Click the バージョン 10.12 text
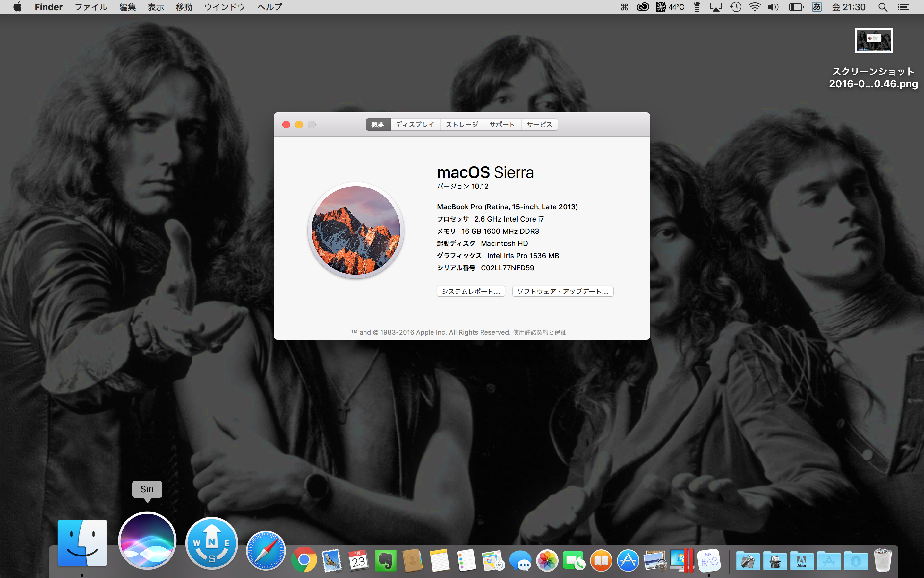924x578 pixels. 462,187
